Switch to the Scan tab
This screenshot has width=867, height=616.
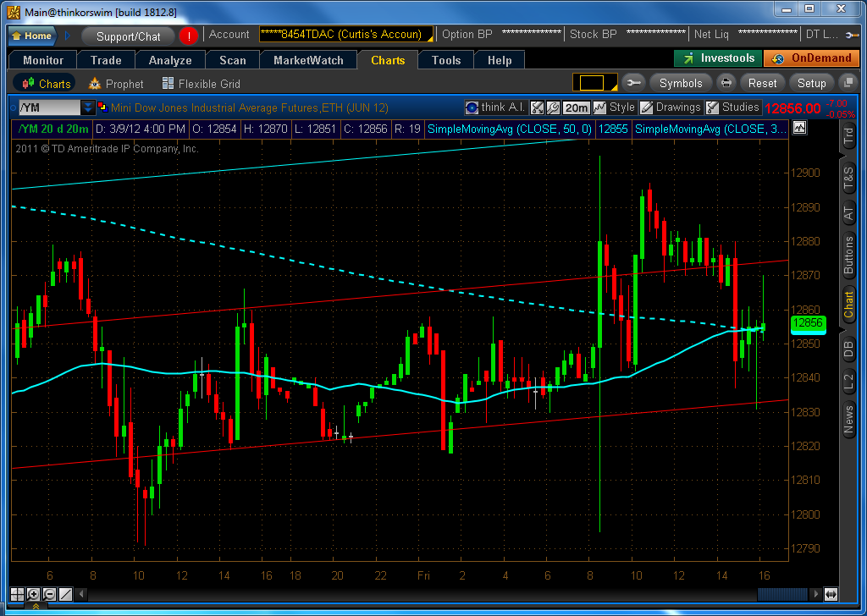[232, 60]
